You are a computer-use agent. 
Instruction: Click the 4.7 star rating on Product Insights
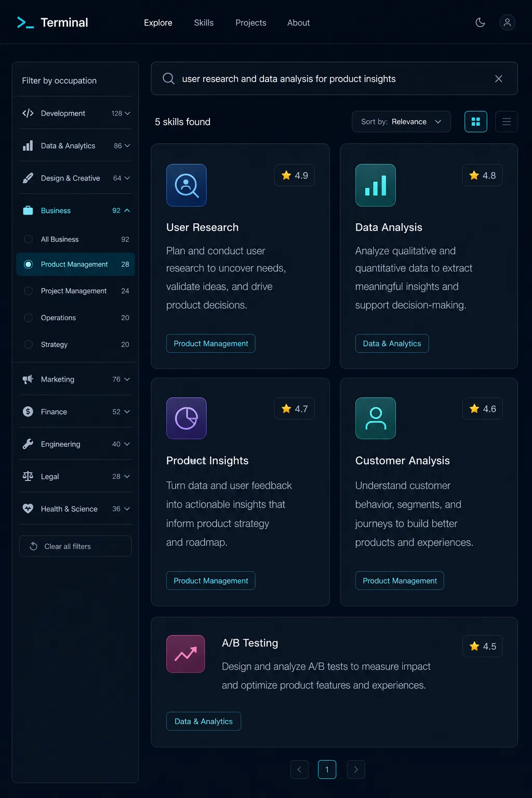[x=295, y=409]
